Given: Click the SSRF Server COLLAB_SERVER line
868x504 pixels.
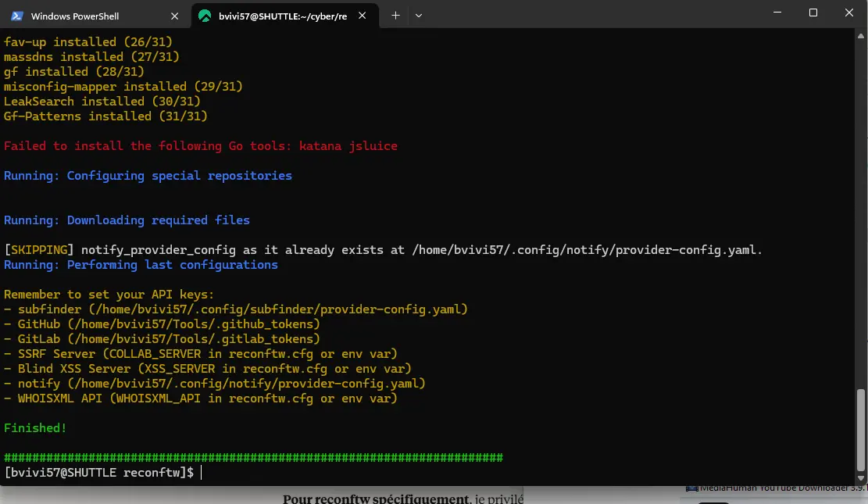Looking at the screenshot, I should (200, 354).
